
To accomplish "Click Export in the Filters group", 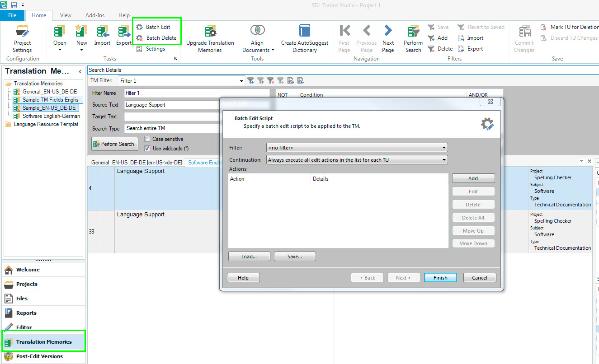I will [x=470, y=49].
